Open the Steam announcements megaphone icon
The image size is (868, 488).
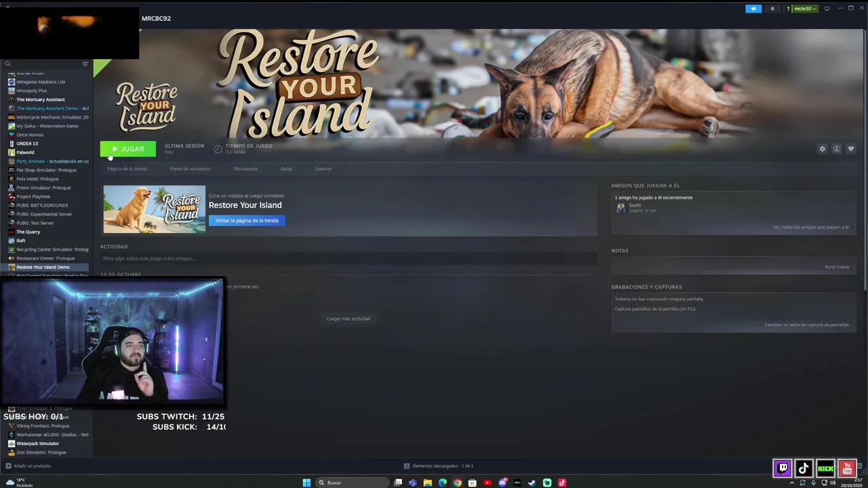coord(753,9)
